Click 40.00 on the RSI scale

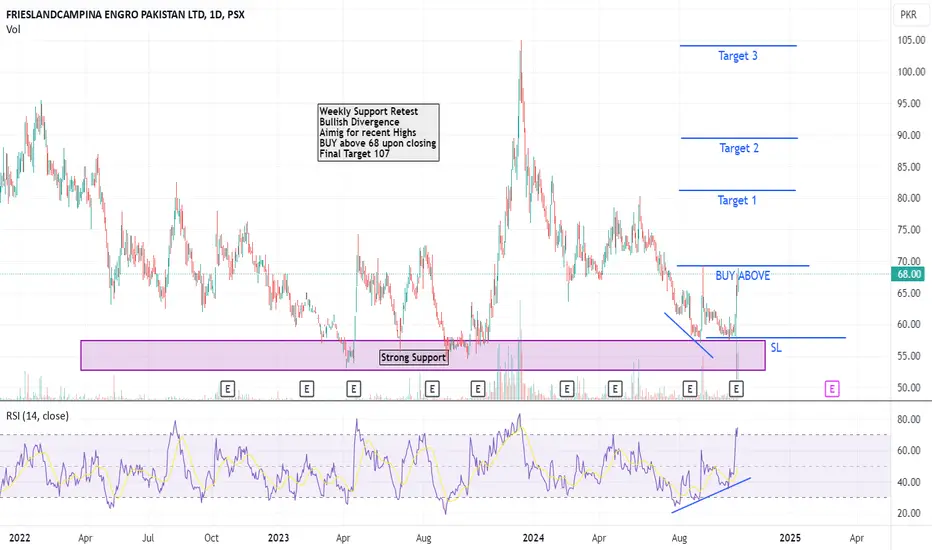click(x=911, y=482)
